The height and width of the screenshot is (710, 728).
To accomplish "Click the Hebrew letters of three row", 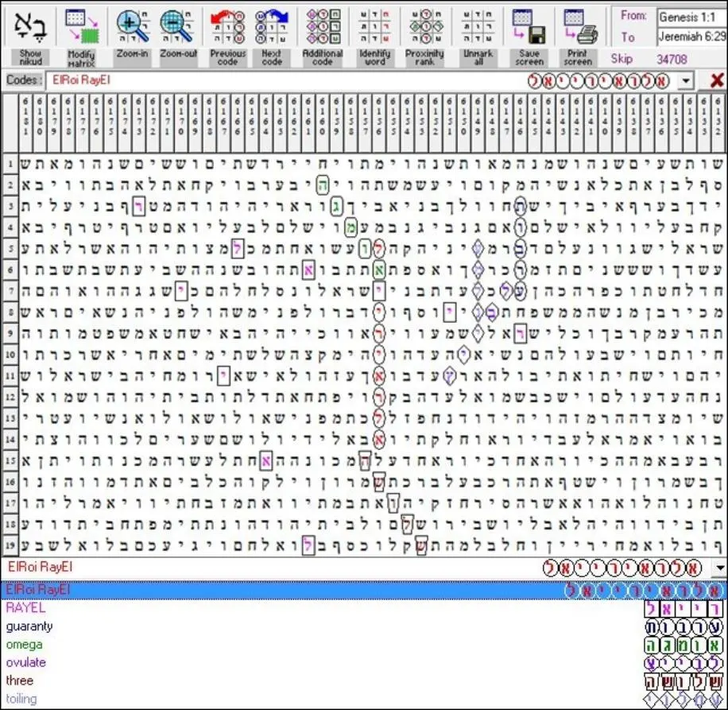I will click(683, 681).
